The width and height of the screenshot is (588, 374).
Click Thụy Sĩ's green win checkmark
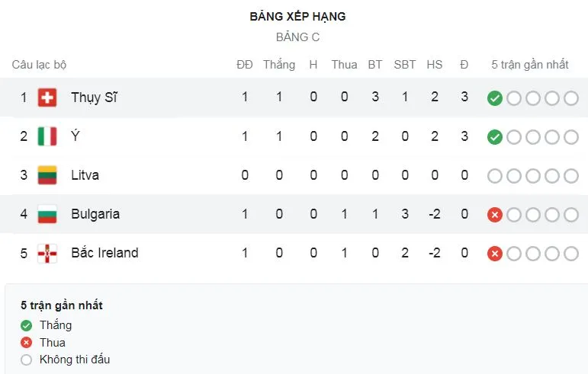pyautogui.click(x=495, y=98)
